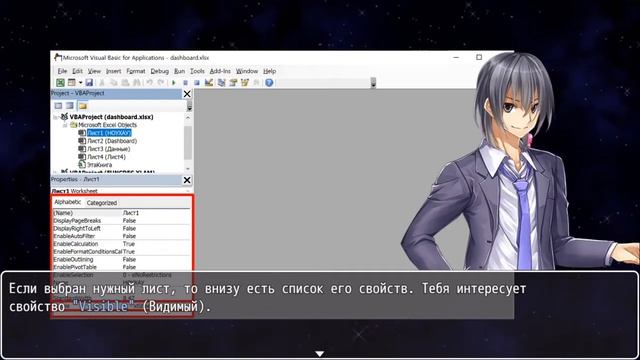This screenshot has height=360, width=640.
Task: Toggle Design Mode toolbar icon
Action: point(209,83)
